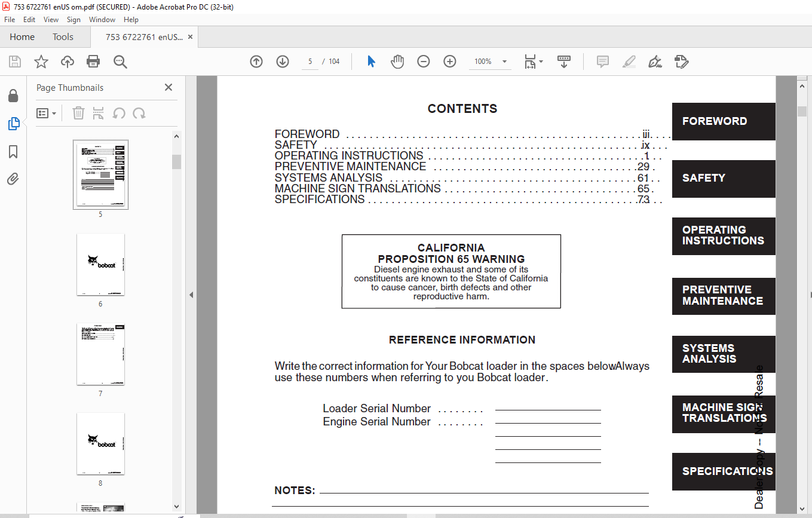This screenshot has height=518, width=812.
Task: Click the SPECIFICATIONS section tab
Action: [x=724, y=471]
